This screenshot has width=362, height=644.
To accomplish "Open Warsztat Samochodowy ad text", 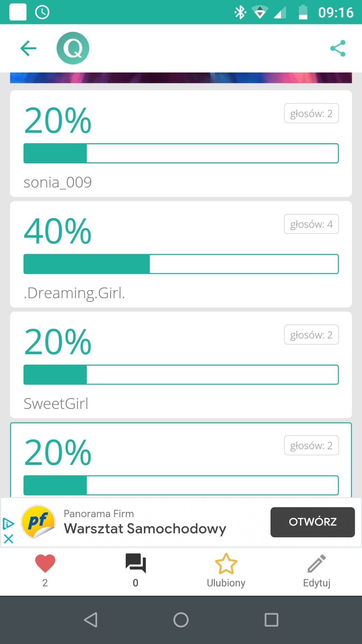I will (x=145, y=528).
